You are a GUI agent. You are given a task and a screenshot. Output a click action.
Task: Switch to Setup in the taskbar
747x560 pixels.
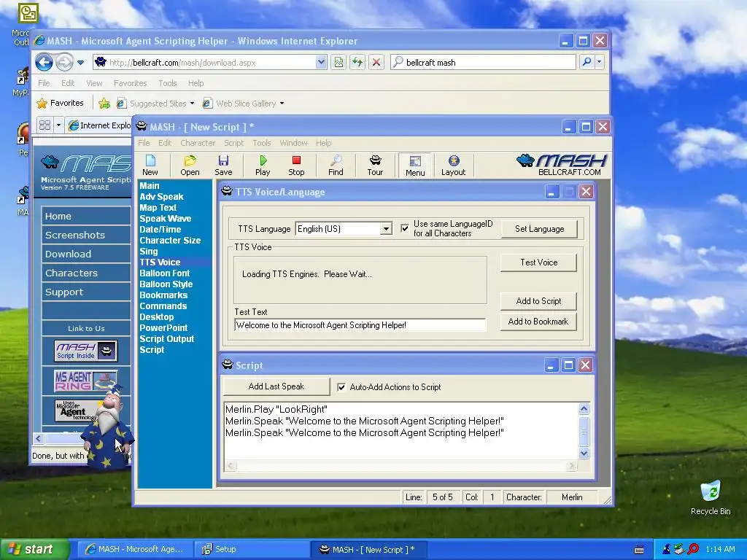(252, 549)
